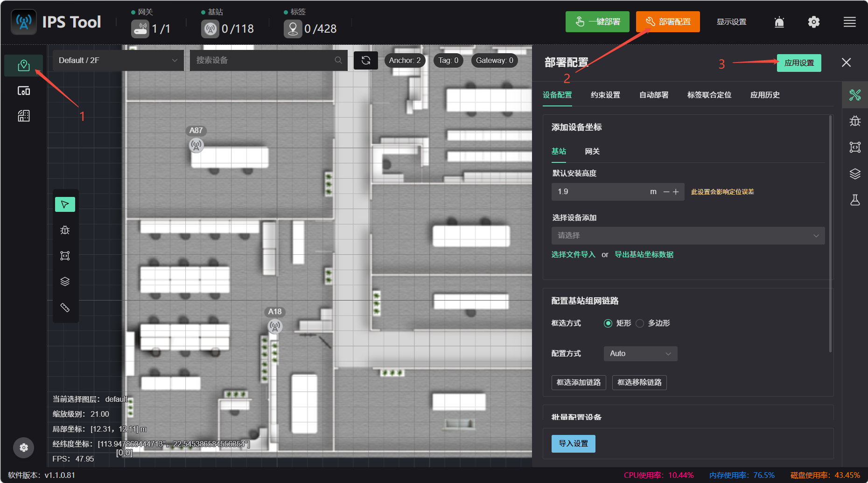Open the bug icon in right strip
Screen dimensions: 868x483
coord(855,121)
